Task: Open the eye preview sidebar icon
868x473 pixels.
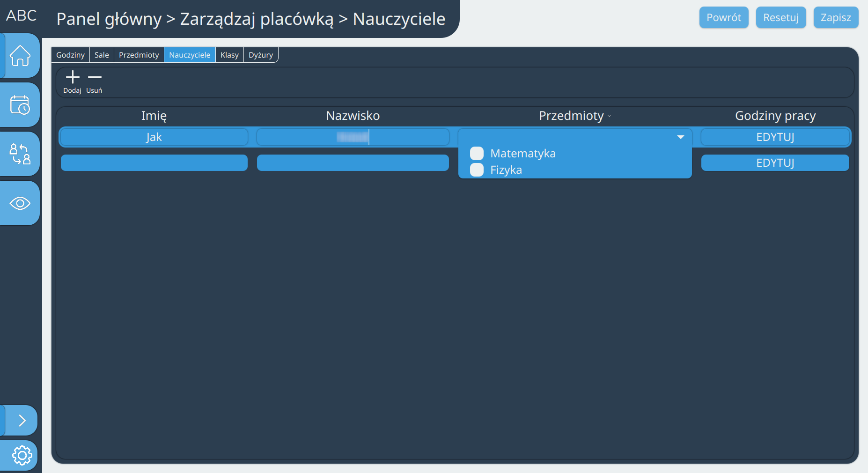Action: [20, 203]
